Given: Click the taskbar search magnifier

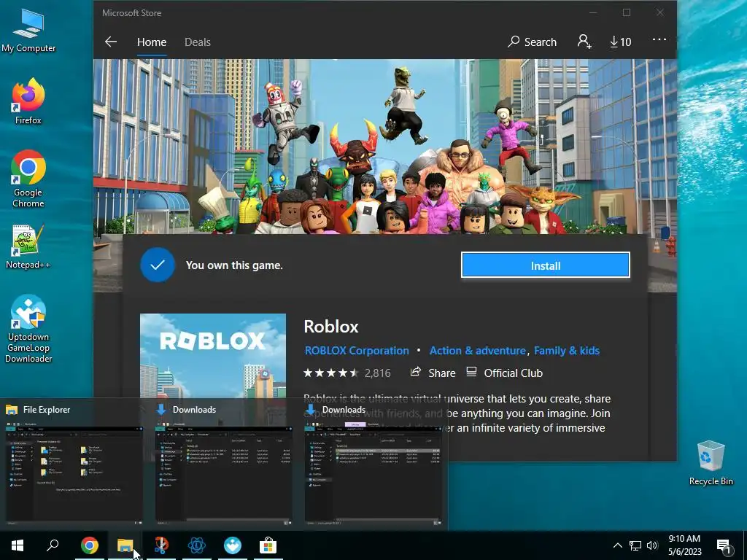Looking at the screenshot, I should [53, 545].
